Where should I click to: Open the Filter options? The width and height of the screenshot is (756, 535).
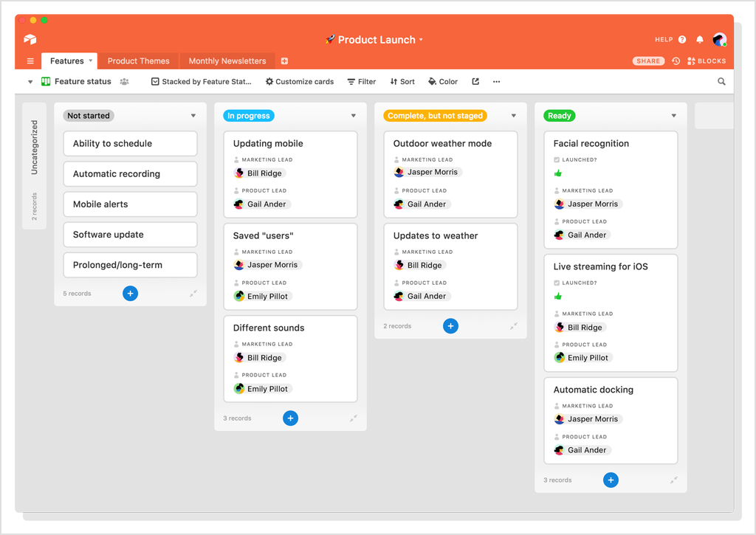pyautogui.click(x=361, y=81)
